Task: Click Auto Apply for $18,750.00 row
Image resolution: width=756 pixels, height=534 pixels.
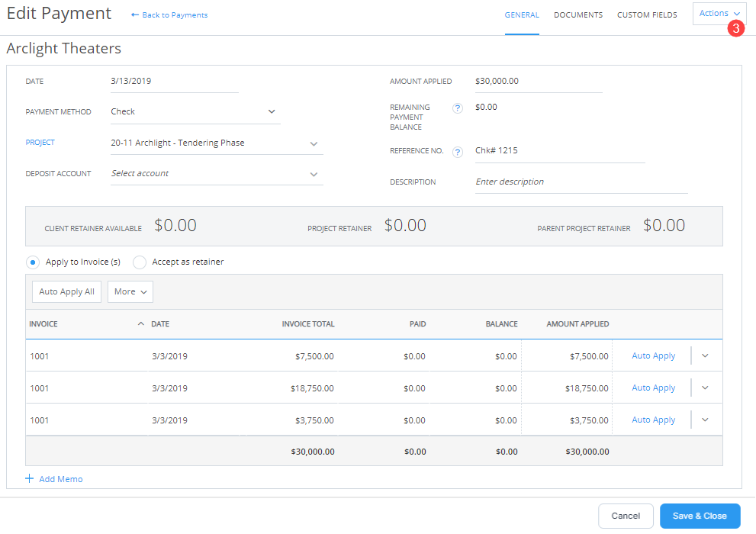Action: 653,388
